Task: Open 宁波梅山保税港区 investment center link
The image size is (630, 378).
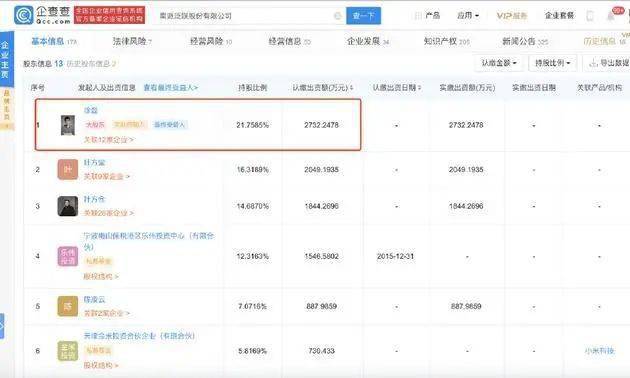Action: click(x=149, y=241)
